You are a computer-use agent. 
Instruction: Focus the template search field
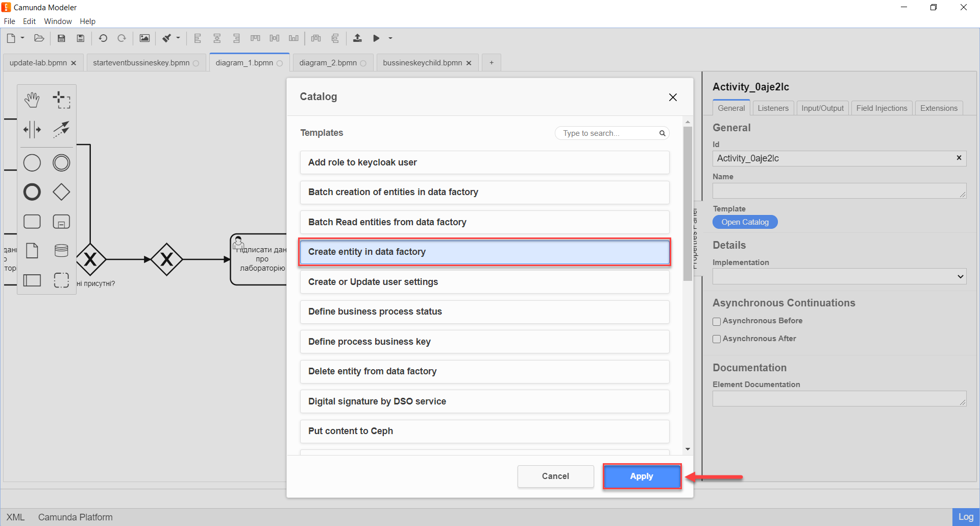611,133
